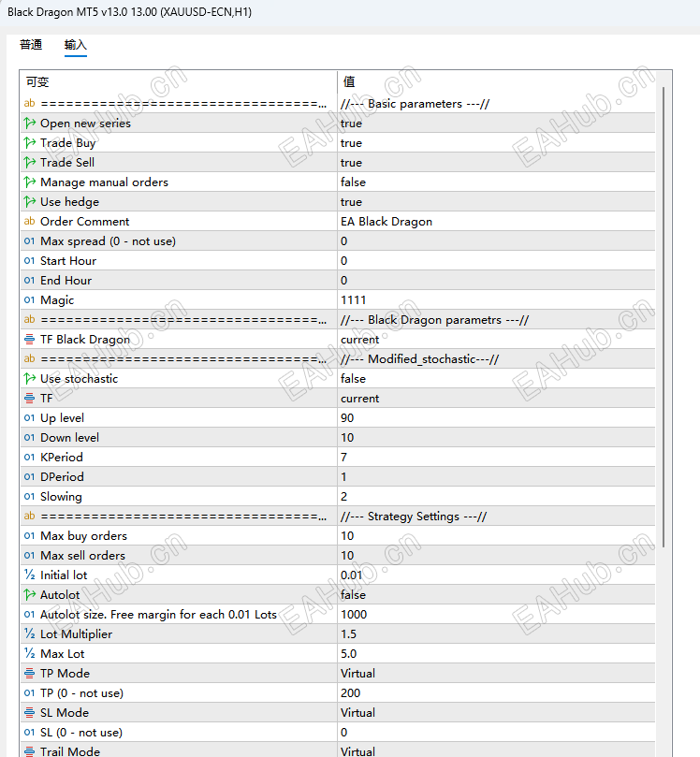Screen dimensions: 700x757
Task: Select the SL (0 - not use) row label
Action: [81, 733]
